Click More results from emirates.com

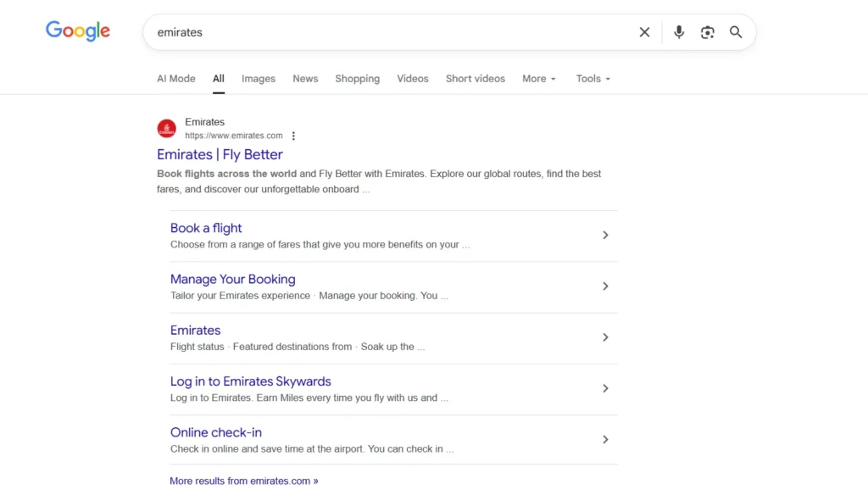[243, 481]
